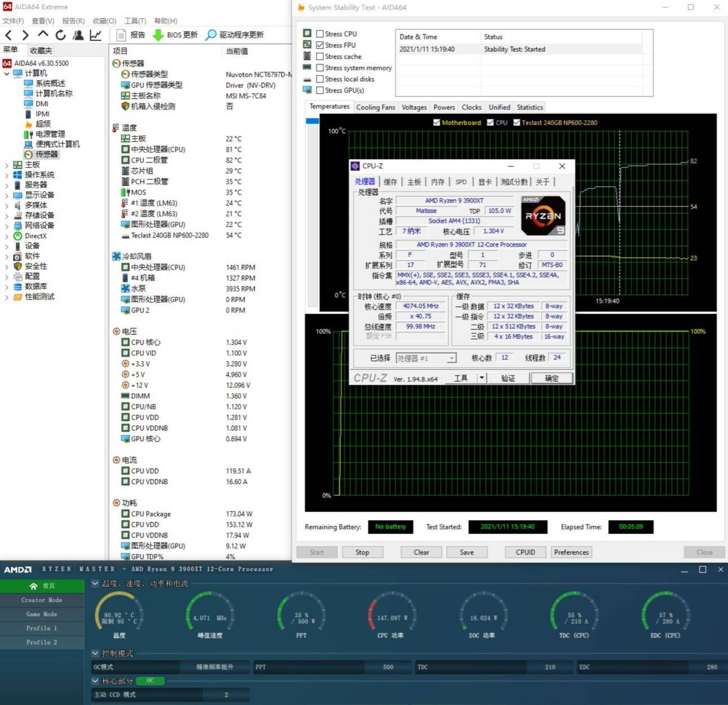
Task: Open the 处理器 #1 dropdown in CPU-Z
Action: click(x=451, y=358)
